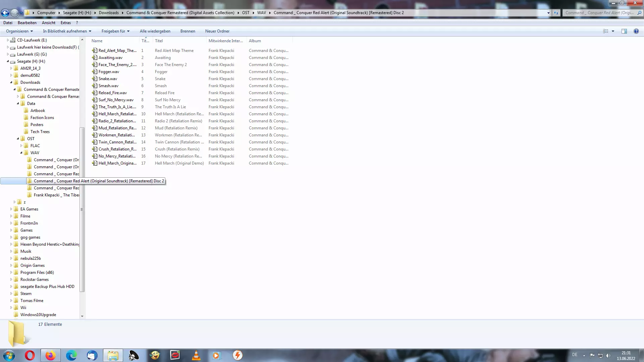Open the Ansicht menu
Viewport: 644px width, 362px height.
pos(49,23)
